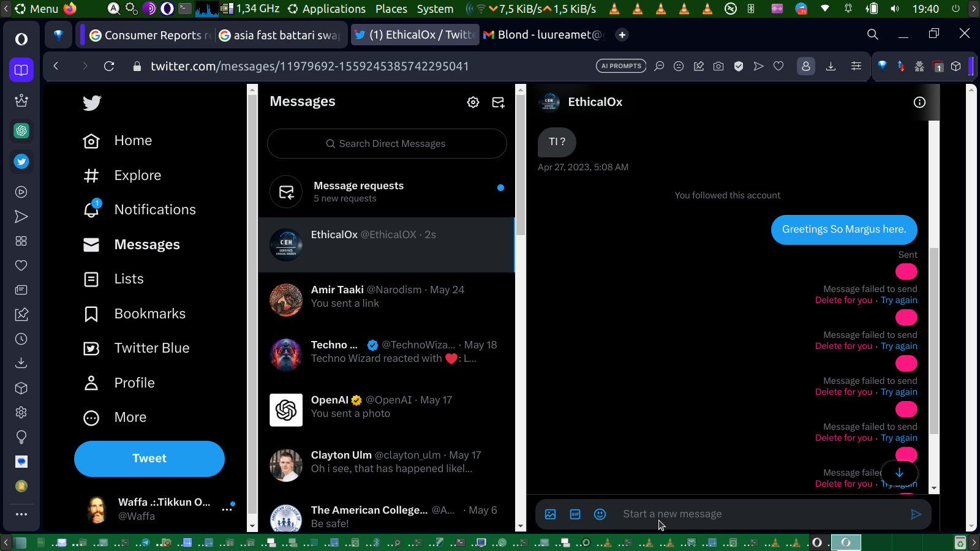Jump to latest message with down arrow
The height and width of the screenshot is (551, 980).
coord(899,473)
